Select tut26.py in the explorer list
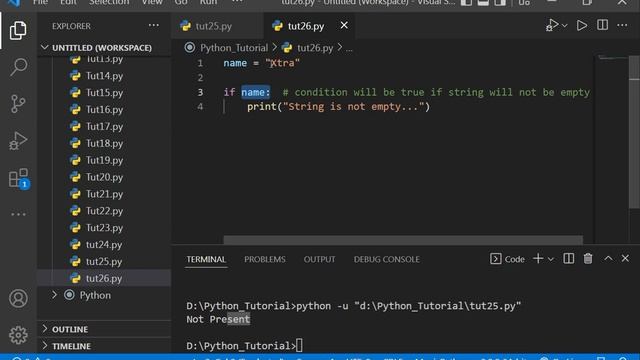 coord(104,278)
